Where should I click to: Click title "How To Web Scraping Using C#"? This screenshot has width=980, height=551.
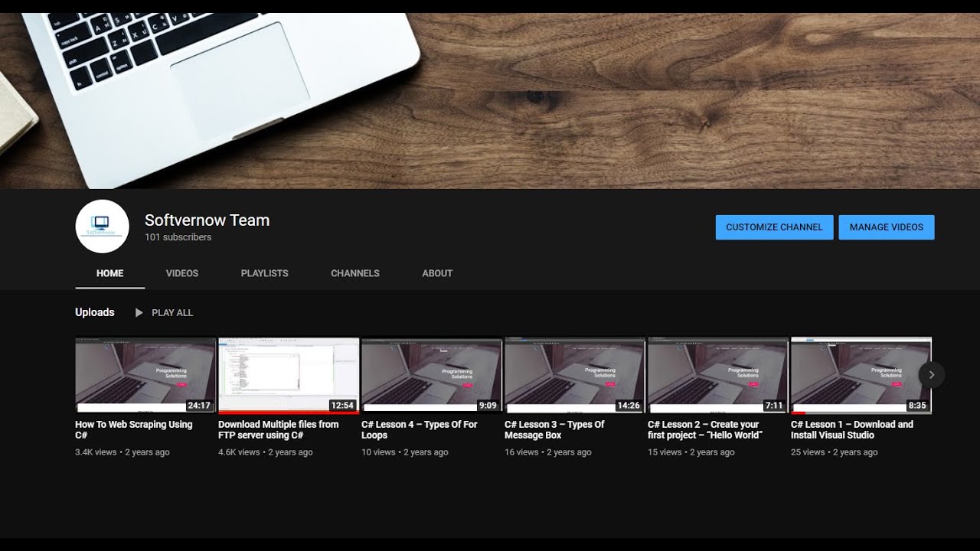point(134,430)
